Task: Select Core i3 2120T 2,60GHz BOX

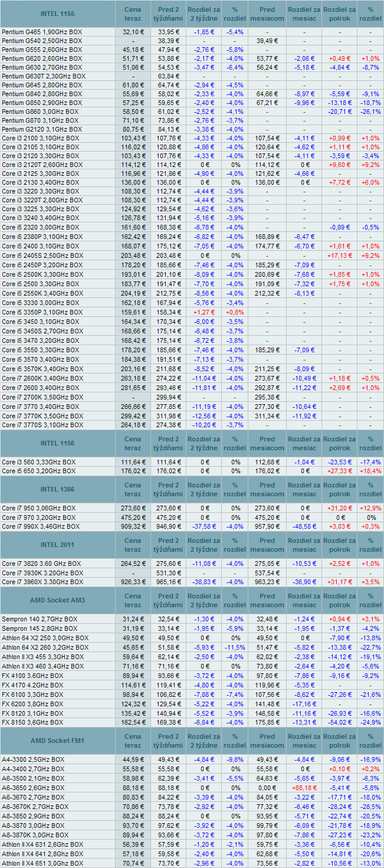Action: (42, 165)
